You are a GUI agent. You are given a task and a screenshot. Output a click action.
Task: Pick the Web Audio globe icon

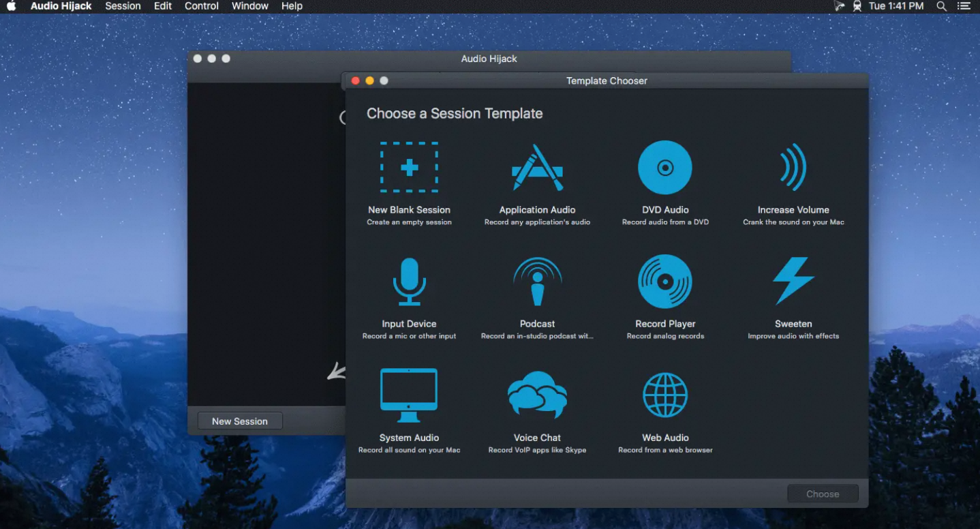[x=665, y=395]
